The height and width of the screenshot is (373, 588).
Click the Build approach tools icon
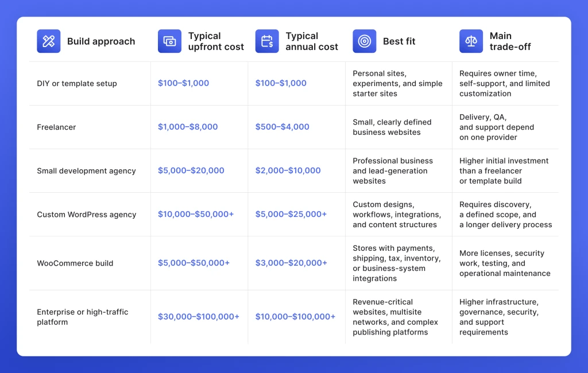pyautogui.click(x=48, y=41)
